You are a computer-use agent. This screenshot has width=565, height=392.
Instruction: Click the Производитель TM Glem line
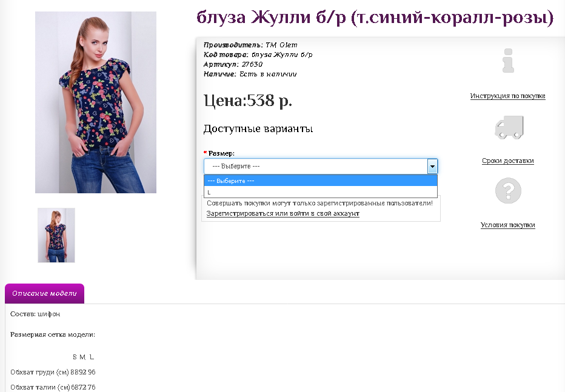pyautogui.click(x=250, y=45)
